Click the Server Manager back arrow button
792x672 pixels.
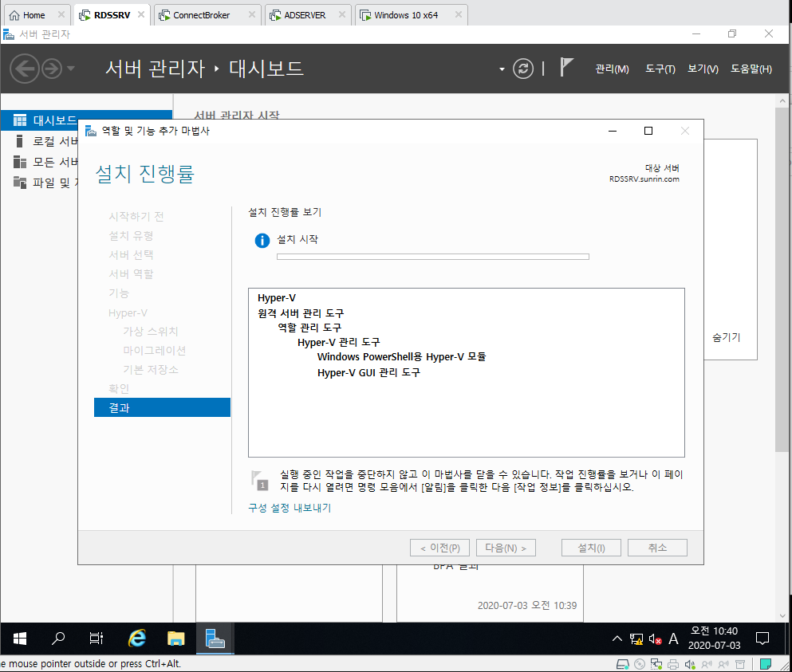click(x=24, y=69)
